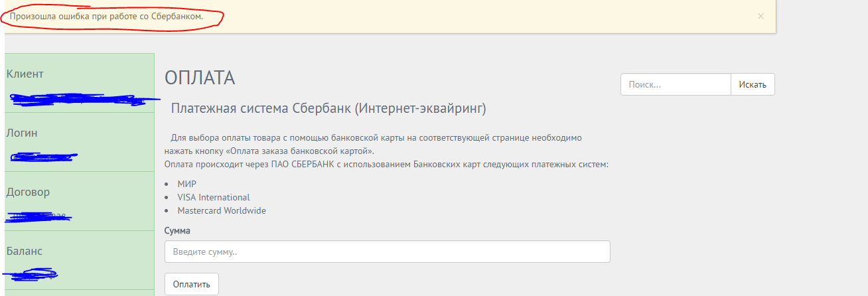Image resolution: width=868 pixels, height=296 pixels.
Task: Click the line about ПАО СБЕРБАНК cards
Action: [x=386, y=163]
